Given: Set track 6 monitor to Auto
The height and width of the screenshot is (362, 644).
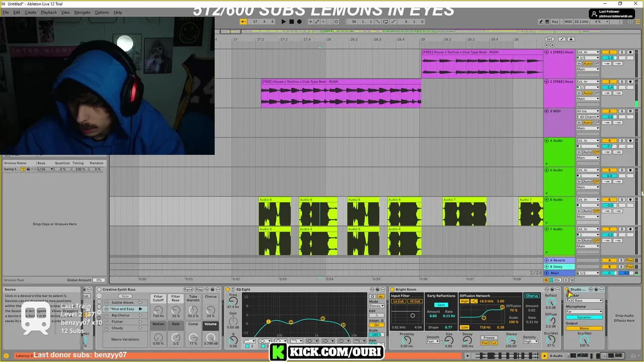Looking at the screenshot, I should coord(587,211).
